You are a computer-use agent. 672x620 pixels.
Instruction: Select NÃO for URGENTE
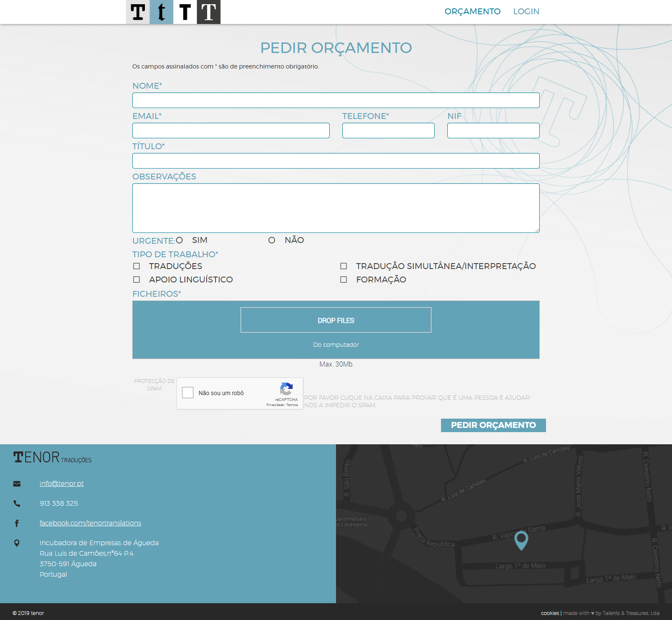coord(272,240)
